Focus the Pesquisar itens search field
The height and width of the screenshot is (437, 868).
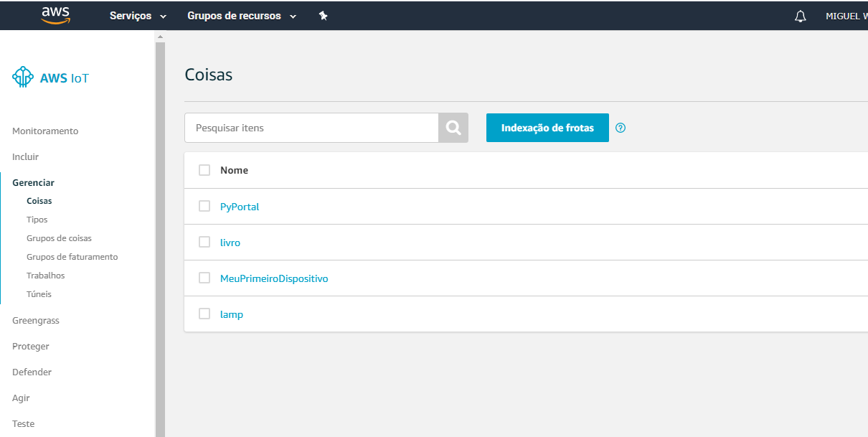[x=311, y=128]
